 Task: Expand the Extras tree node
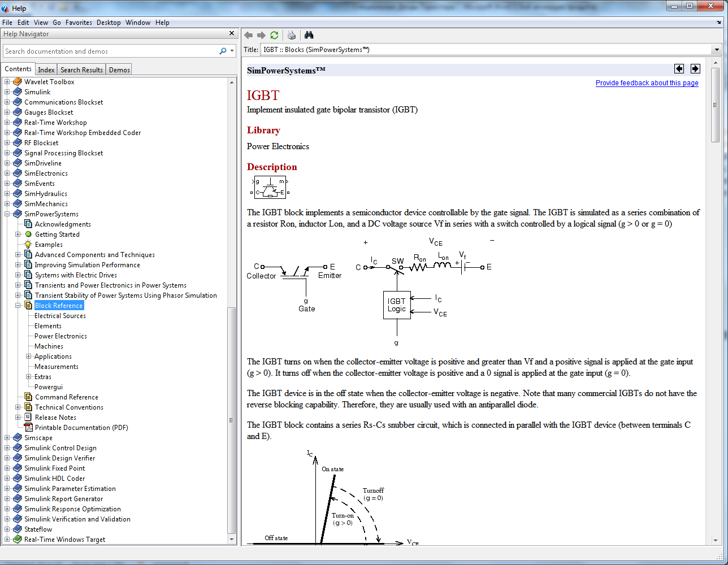pos(29,377)
